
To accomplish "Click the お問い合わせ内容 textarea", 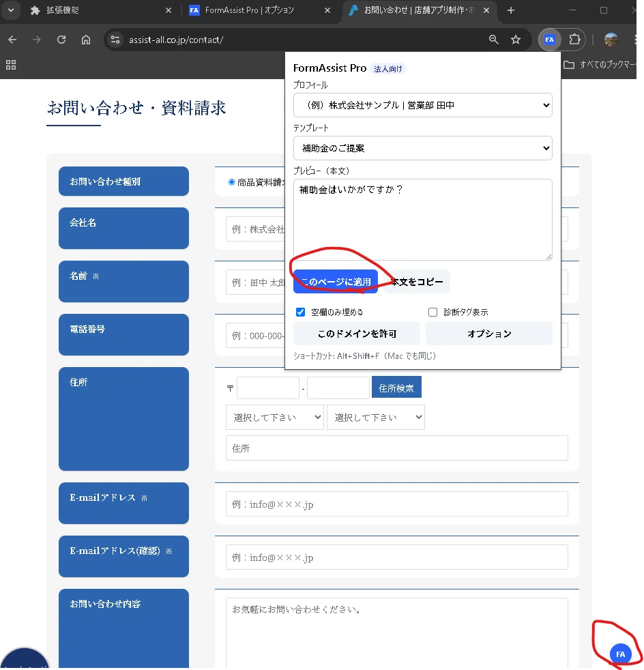I will [397, 633].
